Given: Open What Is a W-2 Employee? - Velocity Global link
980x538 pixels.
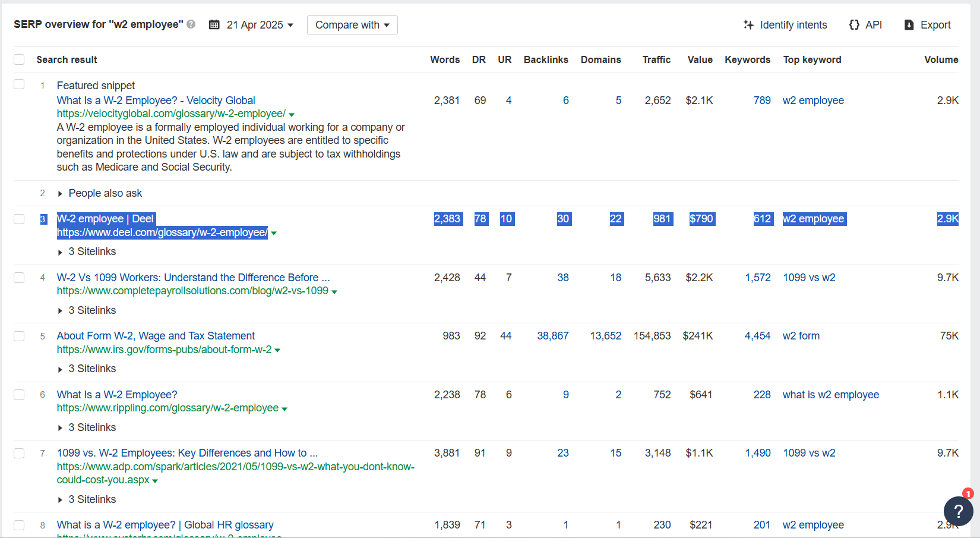Looking at the screenshot, I should click(156, 100).
